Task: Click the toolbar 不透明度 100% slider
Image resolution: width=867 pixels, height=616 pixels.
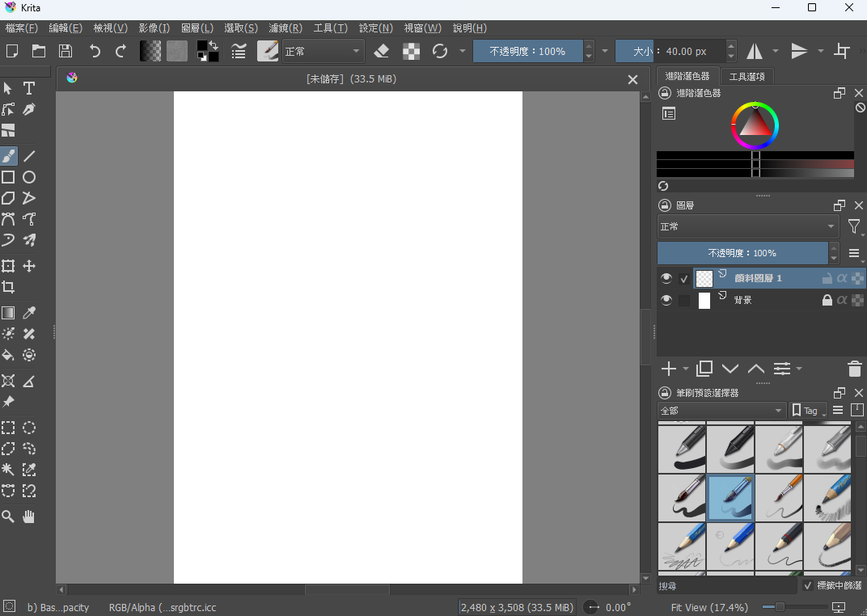Action: coord(527,52)
